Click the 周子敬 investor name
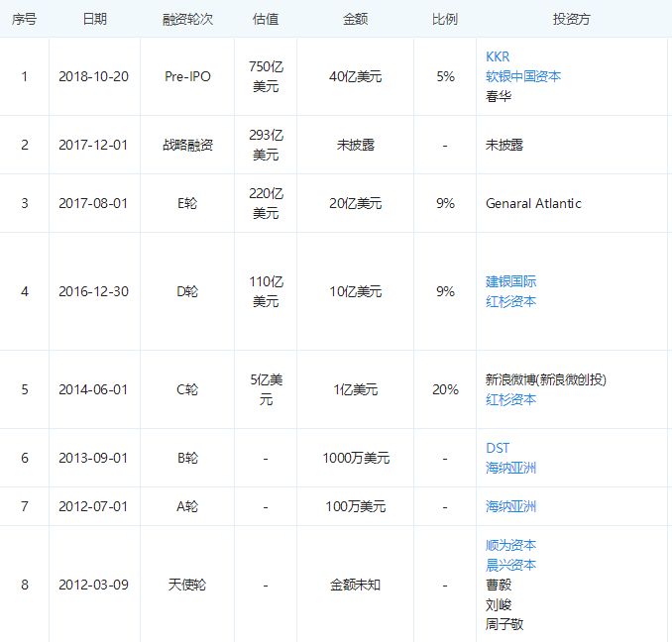The height and width of the screenshot is (642, 672). [x=504, y=624]
